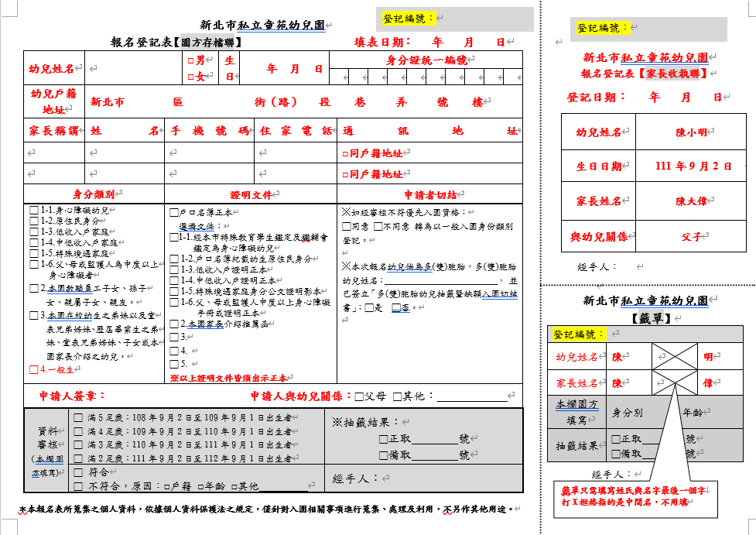Screen dimensions: 756x535
Task: Tick 否 for the twins agreement
Action: [396, 308]
